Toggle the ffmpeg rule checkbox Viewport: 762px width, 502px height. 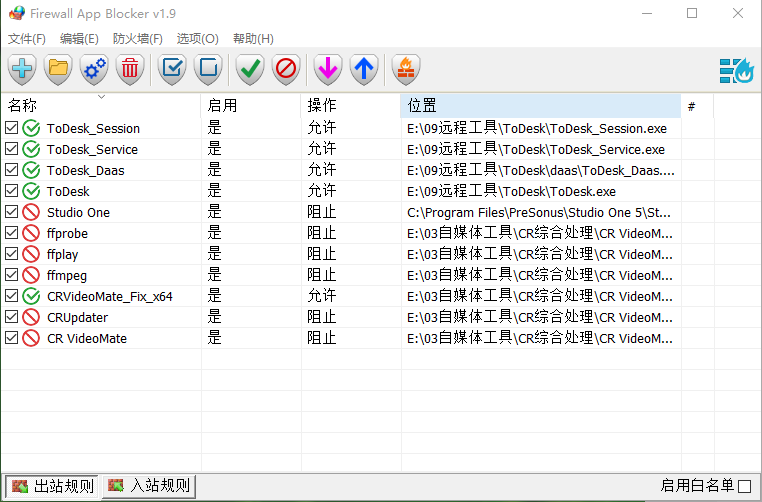coord(12,275)
